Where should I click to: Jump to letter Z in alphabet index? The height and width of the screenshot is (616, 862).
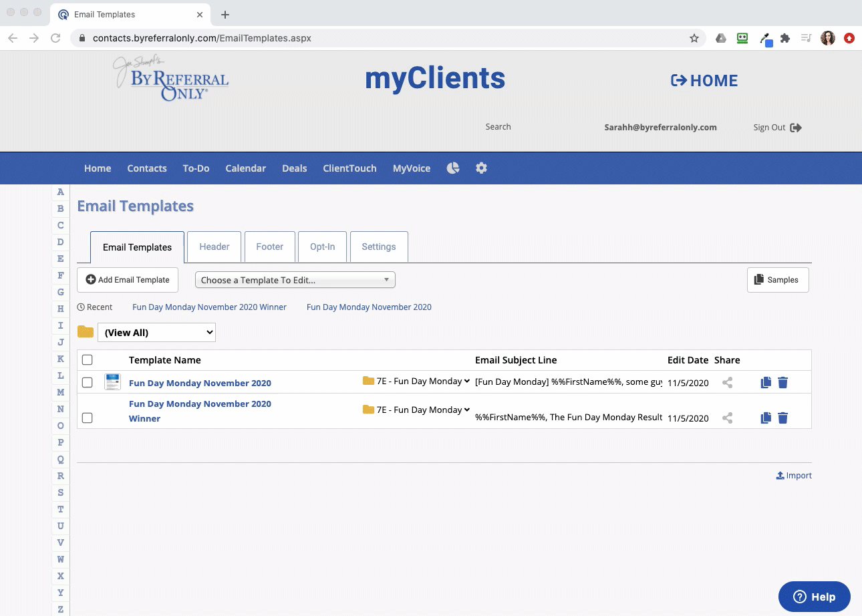coord(60,609)
